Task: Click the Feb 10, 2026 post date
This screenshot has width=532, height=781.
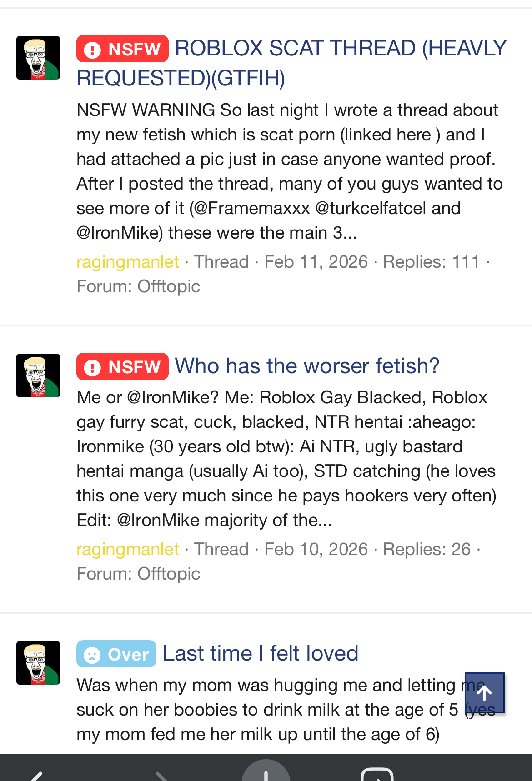Action: click(316, 549)
